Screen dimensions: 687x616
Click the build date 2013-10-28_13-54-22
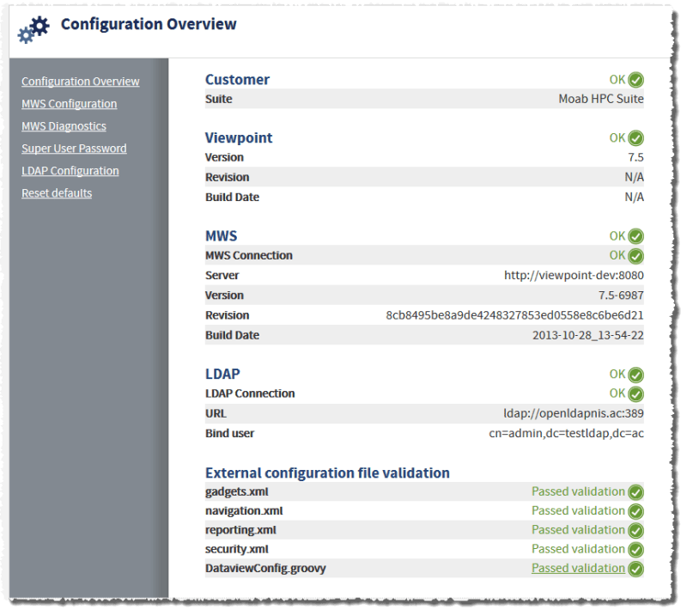588,335
